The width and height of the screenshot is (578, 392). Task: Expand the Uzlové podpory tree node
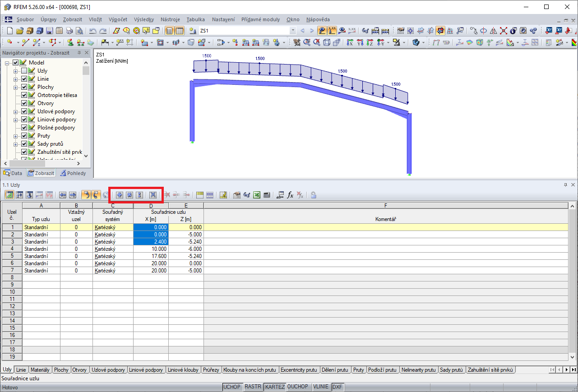click(16, 111)
